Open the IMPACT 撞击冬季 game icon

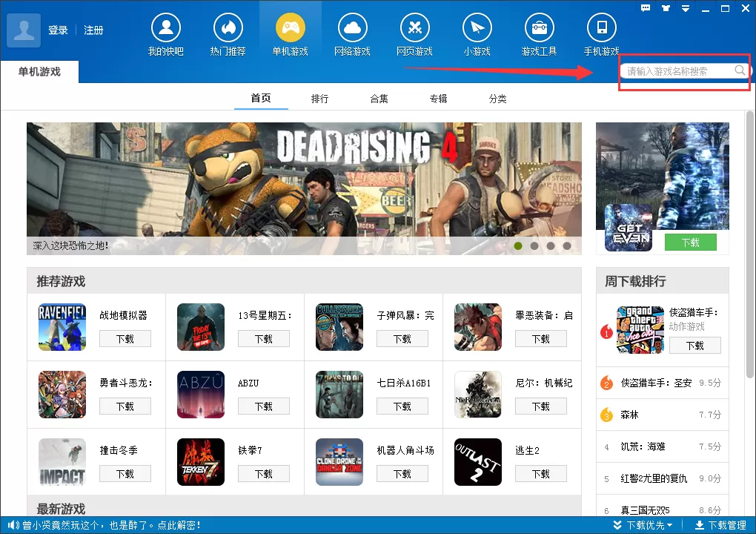[62, 462]
